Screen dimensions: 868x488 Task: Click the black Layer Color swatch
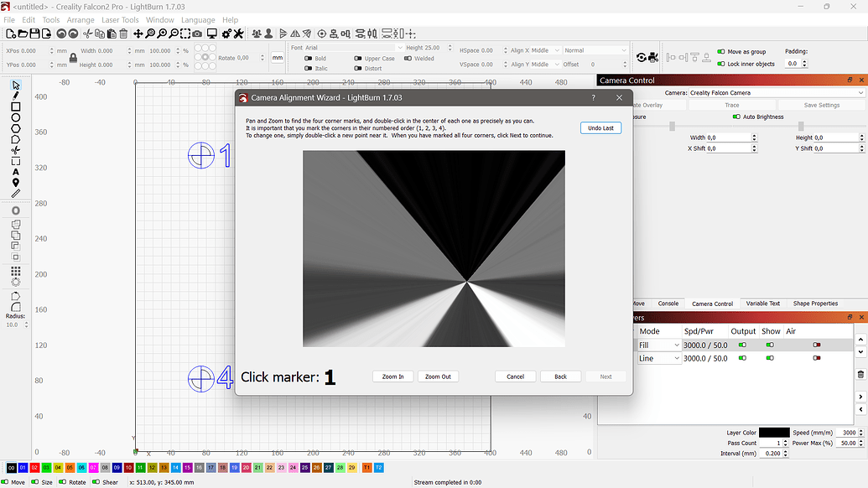pos(774,433)
